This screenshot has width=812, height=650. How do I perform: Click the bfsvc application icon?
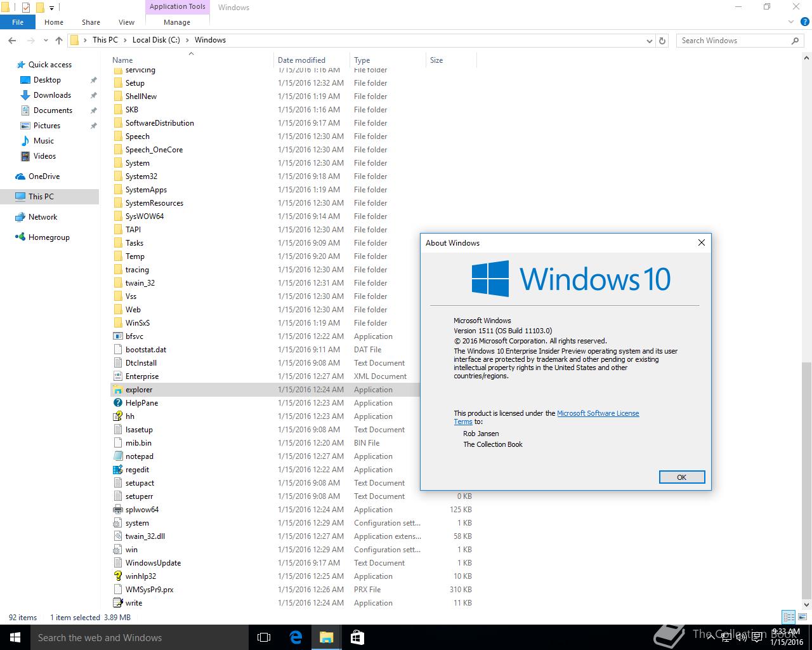(x=117, y=336)
